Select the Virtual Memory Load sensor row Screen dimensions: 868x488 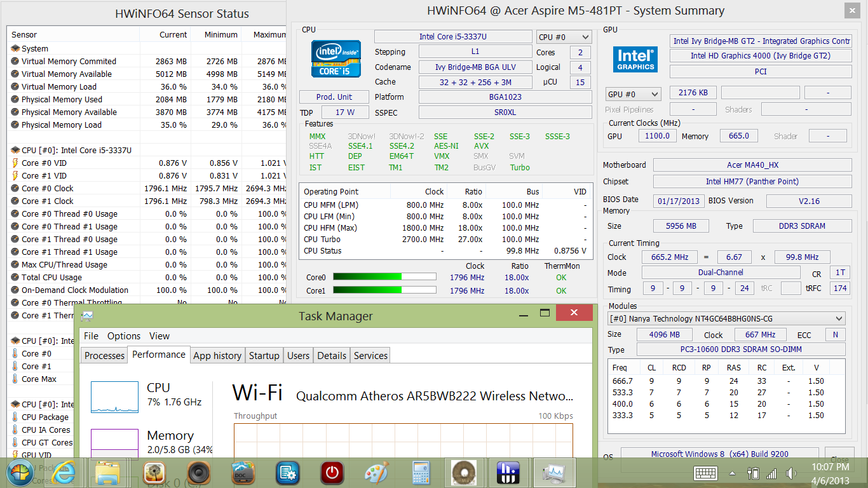click(147, 86)
